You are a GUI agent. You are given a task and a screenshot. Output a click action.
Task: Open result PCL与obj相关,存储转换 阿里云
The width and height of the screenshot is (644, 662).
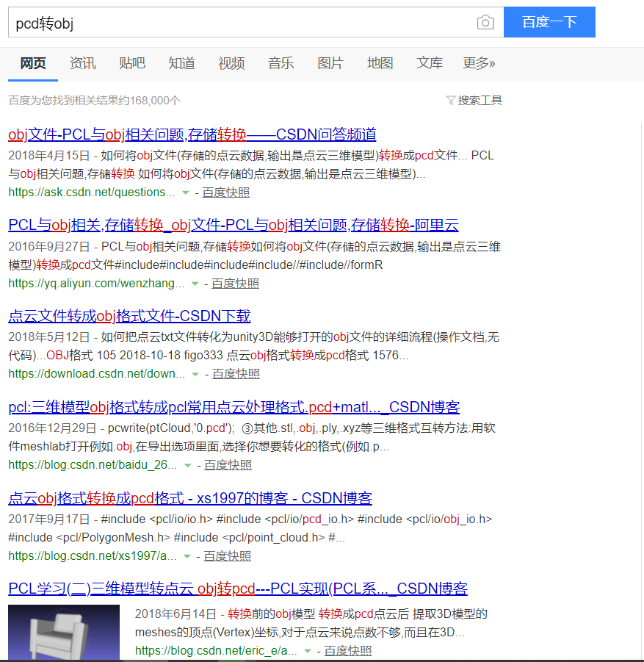point(234,225)
